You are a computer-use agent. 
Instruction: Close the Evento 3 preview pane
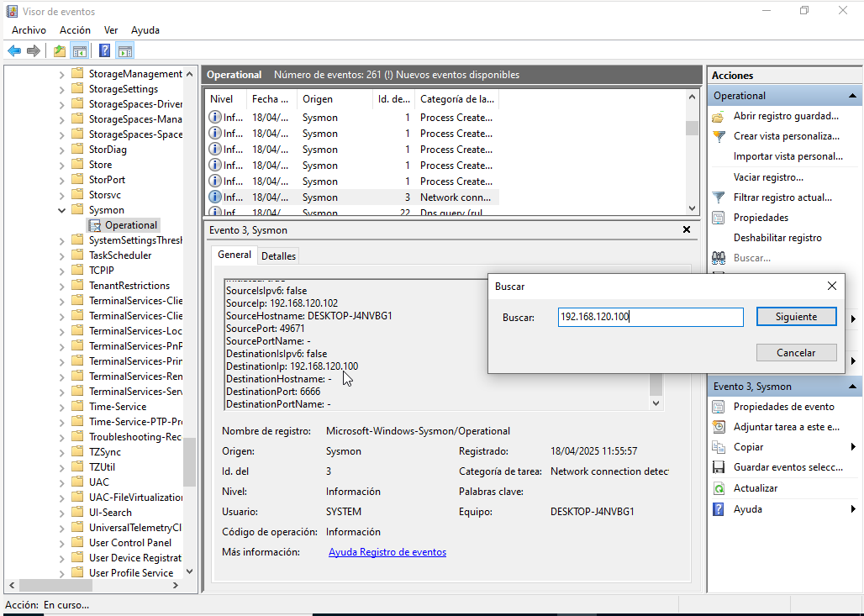[x=687, y=229]
